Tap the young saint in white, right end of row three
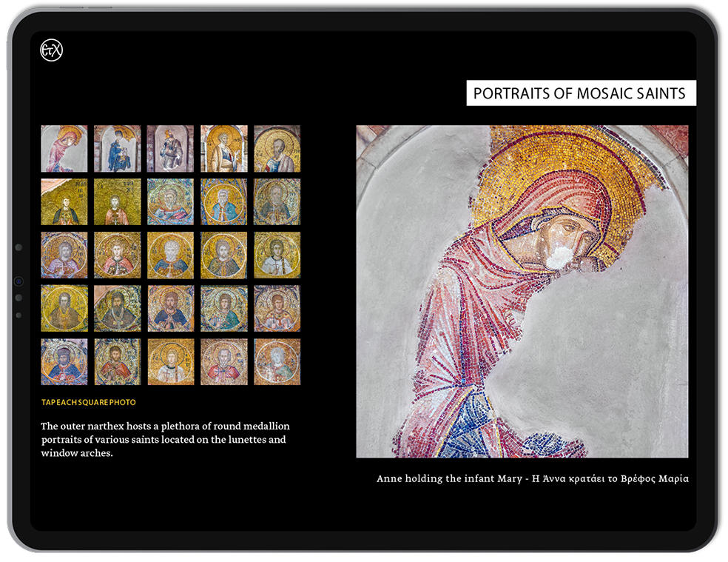 [x=277, y=255]
